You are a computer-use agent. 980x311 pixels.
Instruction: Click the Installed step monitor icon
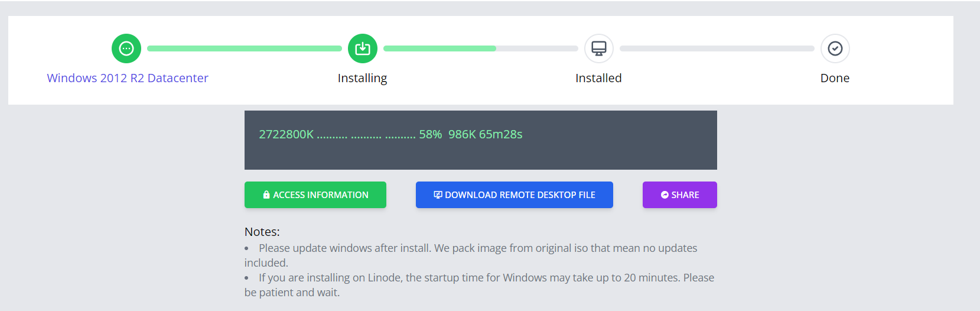click(x=599, y=48)
